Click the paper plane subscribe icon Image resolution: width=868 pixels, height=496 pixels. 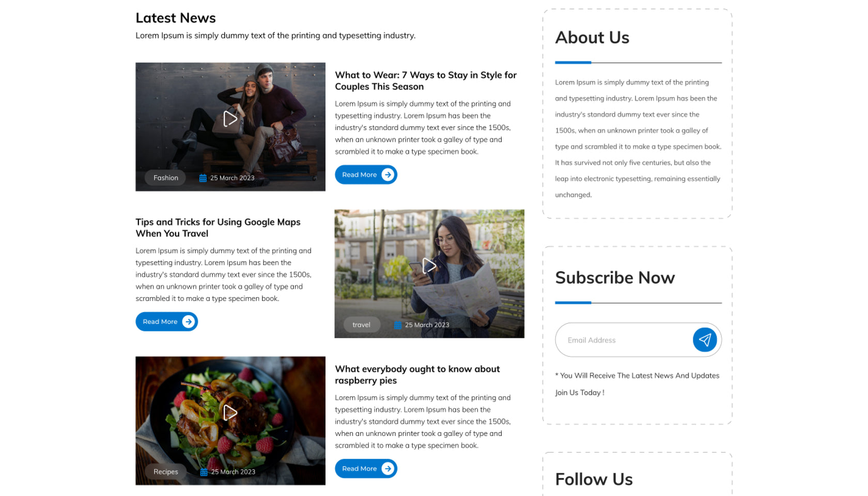[705, 340]
